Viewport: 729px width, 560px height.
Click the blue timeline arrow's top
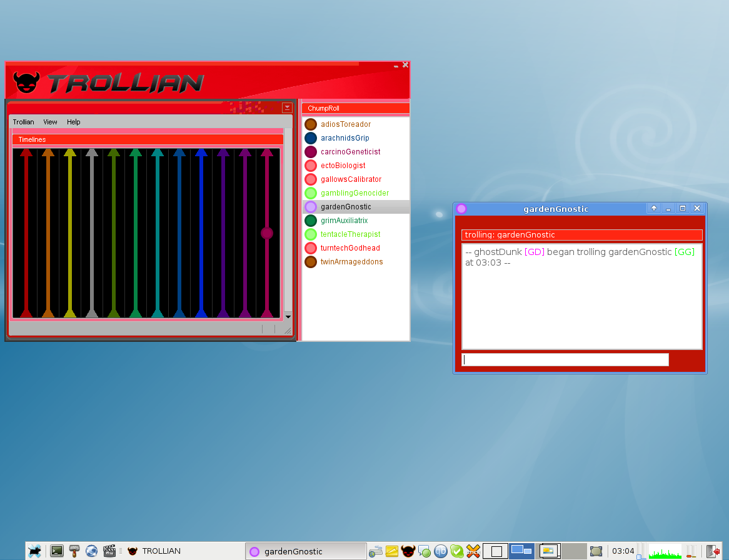[201, 152]
